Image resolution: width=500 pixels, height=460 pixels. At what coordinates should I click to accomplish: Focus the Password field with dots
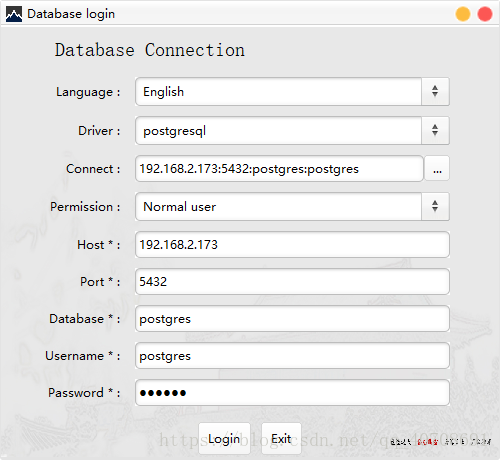coord(292,393)
